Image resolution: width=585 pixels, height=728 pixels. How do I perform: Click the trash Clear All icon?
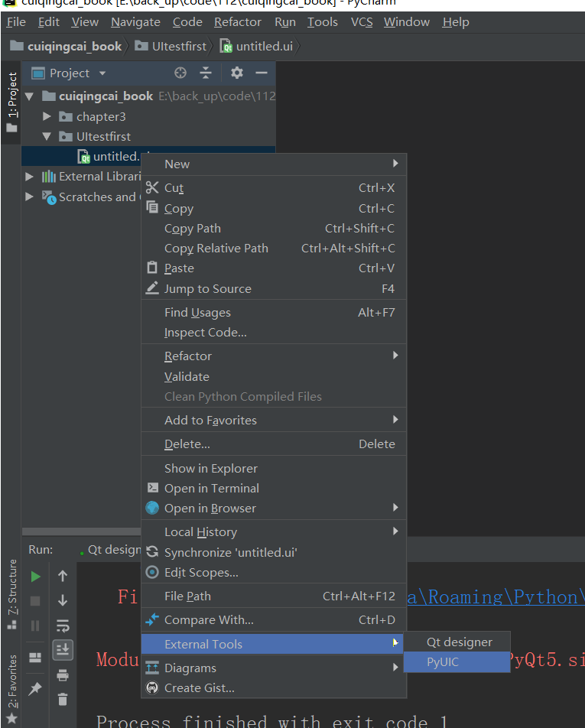coord(63,699)
